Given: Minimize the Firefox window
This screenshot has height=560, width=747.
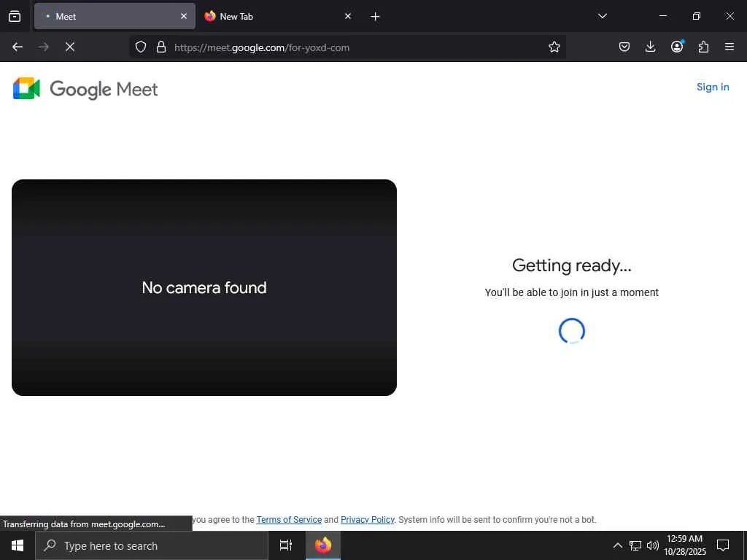Looking at the screenshot, I should (662, 16).
